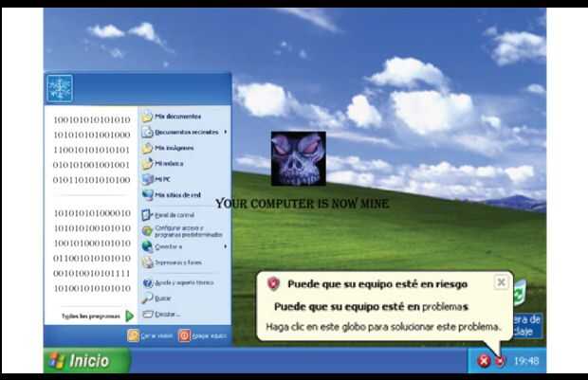Open Ayuda y soporte técnico

[178, 282]
